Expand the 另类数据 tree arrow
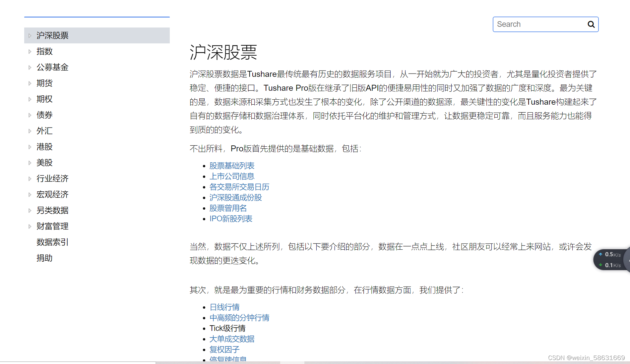 pos(30,210)
